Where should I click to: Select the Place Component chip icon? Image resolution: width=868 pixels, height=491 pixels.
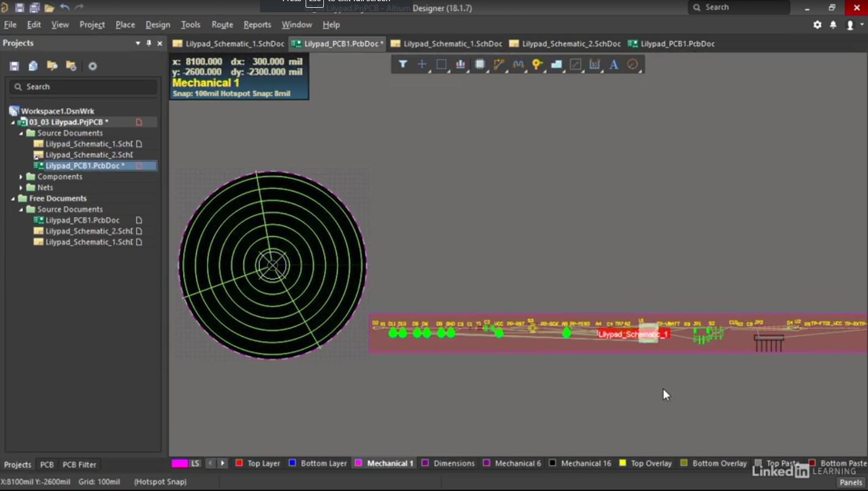click(480, 64)
